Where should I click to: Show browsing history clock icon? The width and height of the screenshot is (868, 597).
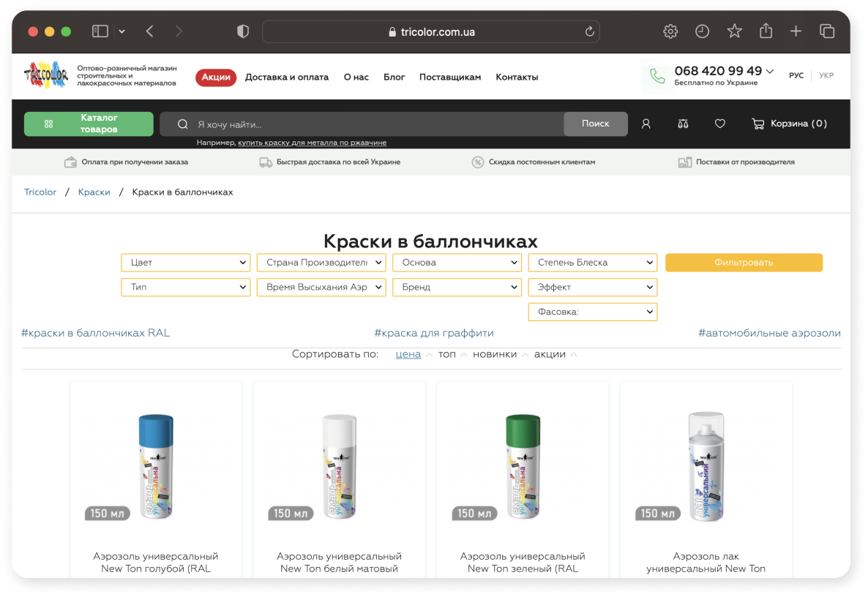tap(702, 31)
